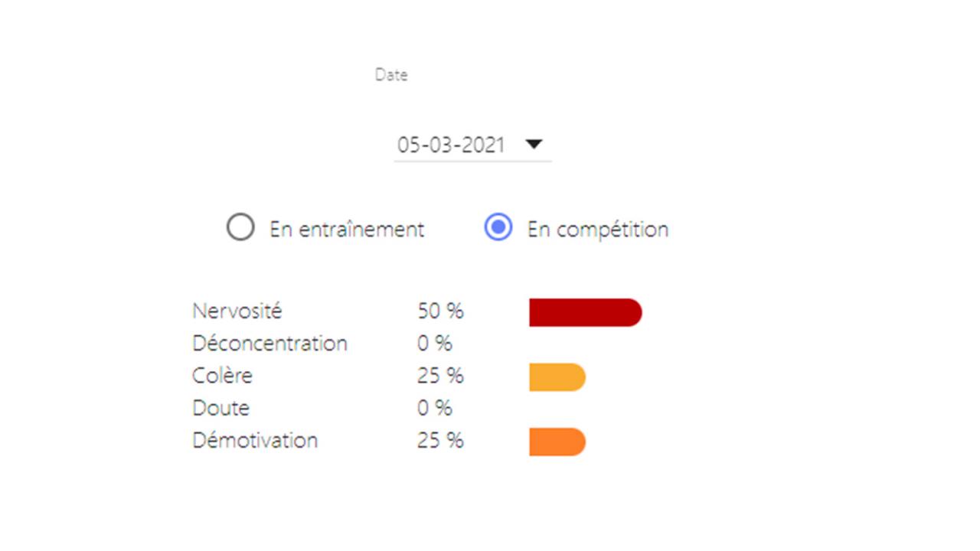Click the Colère label

point(222,376)
